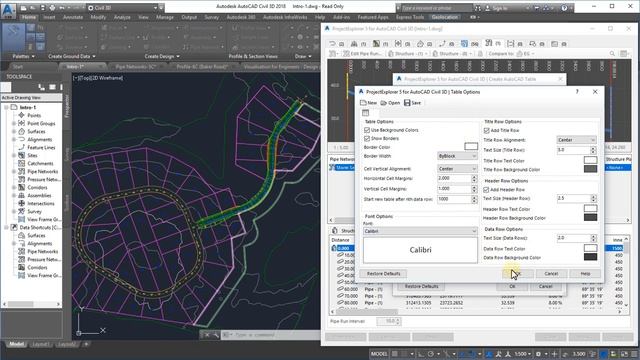Select the table tab icon in Table Options
This screenshot has width=640, height=360.
(365, 113)
